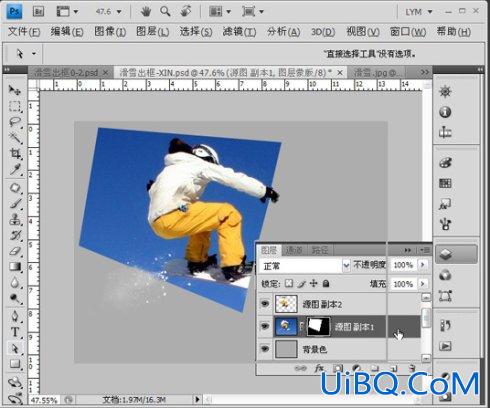Select the Pen tool
The image size is (490, 408).
(x=15, y=316)
